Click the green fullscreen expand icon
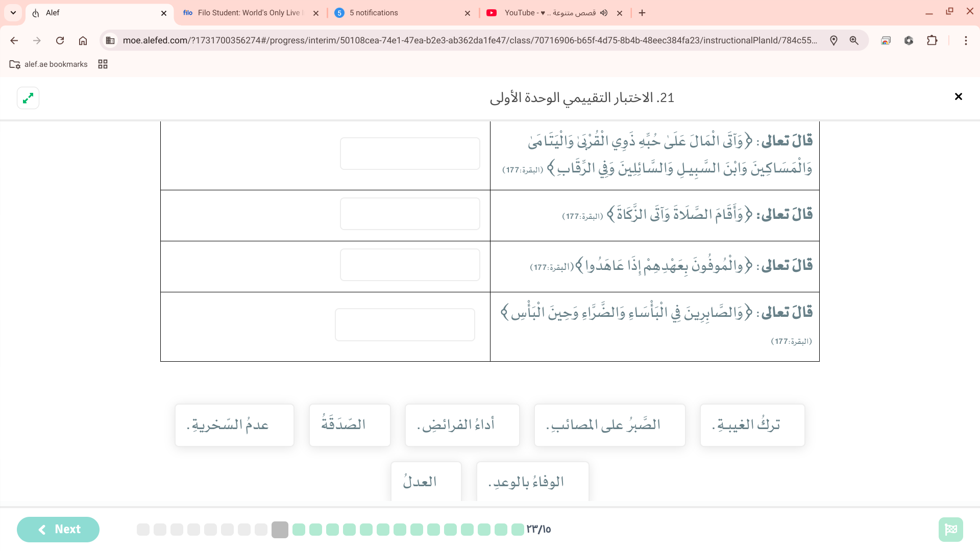 28,97
